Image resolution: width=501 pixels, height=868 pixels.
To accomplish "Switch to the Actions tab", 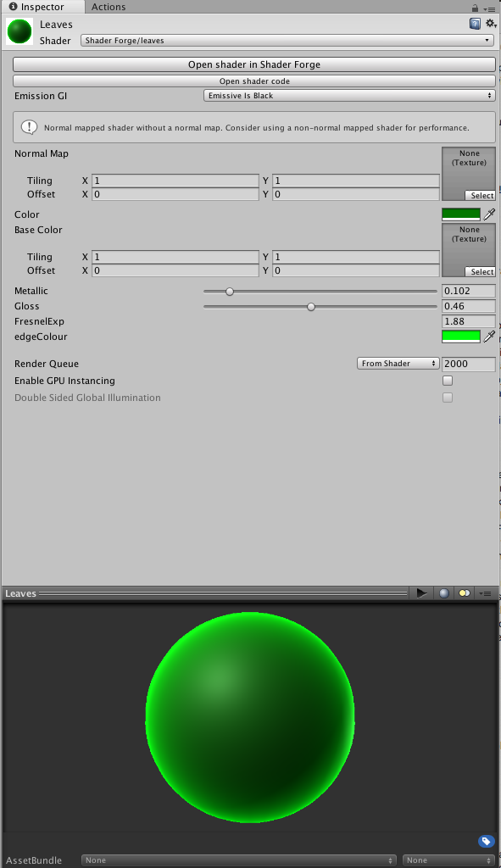I will (x=109, y=7).
